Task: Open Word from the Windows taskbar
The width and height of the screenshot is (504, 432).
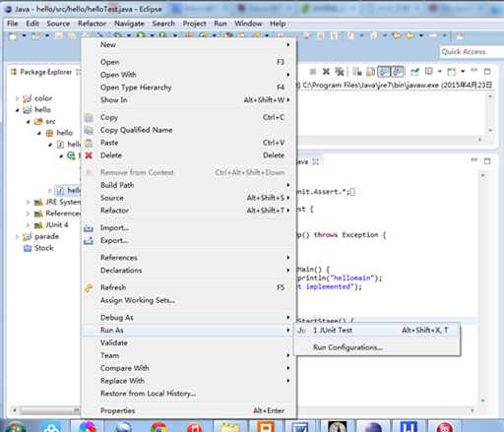Action: point(300,427)
